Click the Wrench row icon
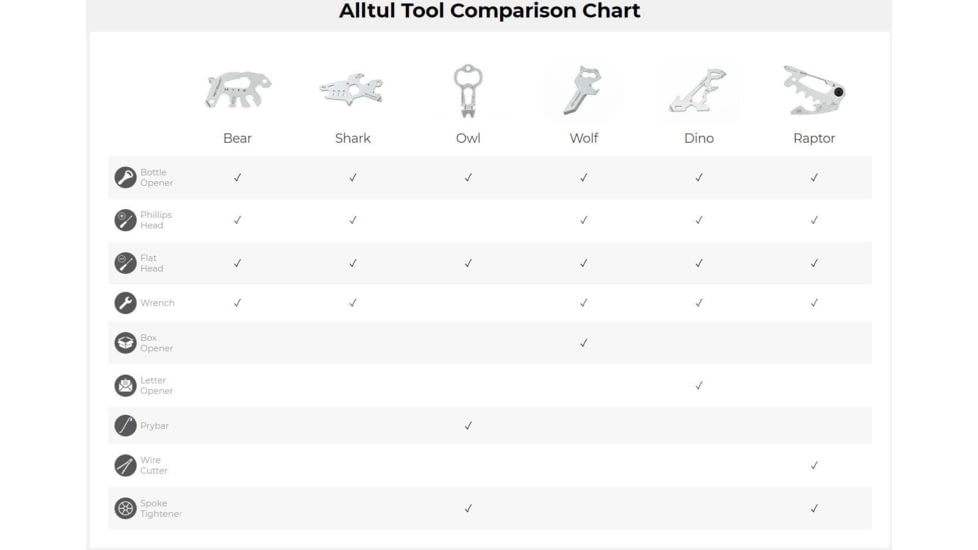Screen dimensions: 978x550 [x=125, y=303]
